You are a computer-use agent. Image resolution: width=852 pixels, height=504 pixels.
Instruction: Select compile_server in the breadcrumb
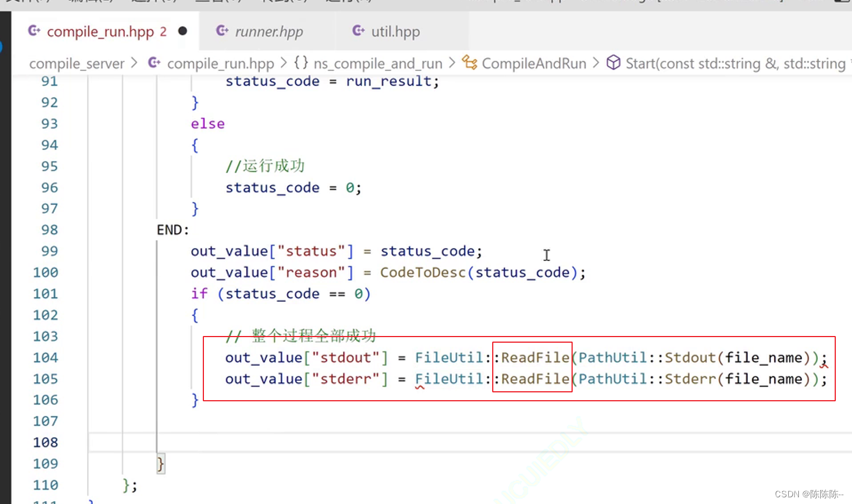coord(77,64)
